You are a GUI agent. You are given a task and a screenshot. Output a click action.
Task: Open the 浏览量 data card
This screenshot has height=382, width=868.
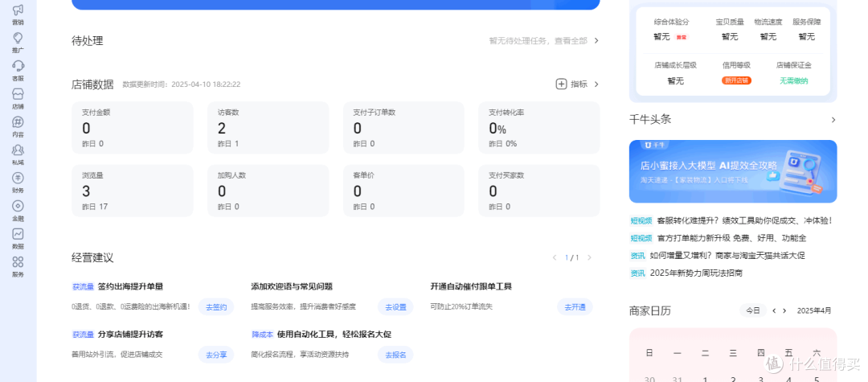pos(133,191)
